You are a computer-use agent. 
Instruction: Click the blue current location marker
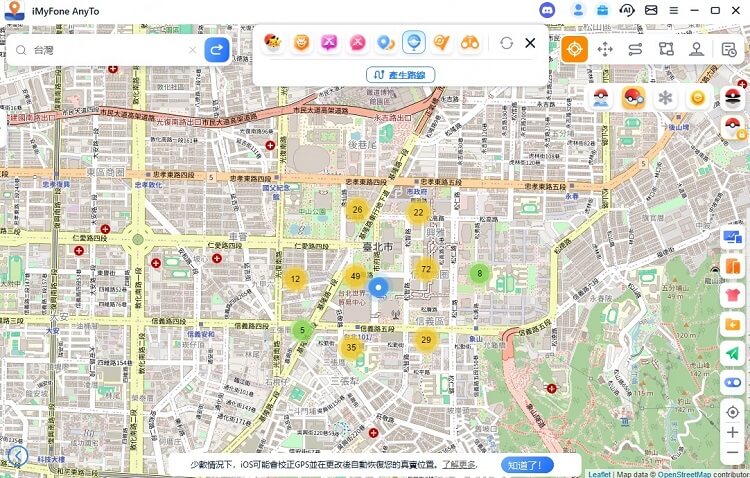click(x=379, y=288)
